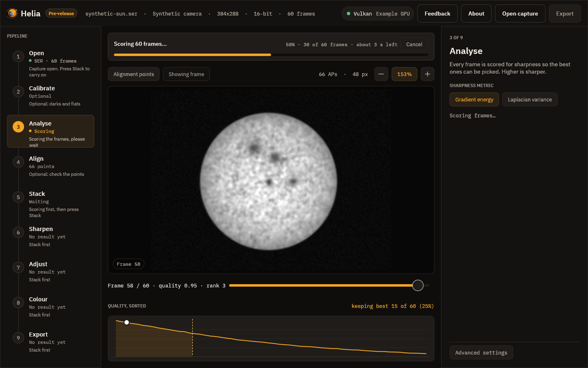Viewport: 588px width, 368px height.
Task: Open the About dialog
Action: pos(476,13)
